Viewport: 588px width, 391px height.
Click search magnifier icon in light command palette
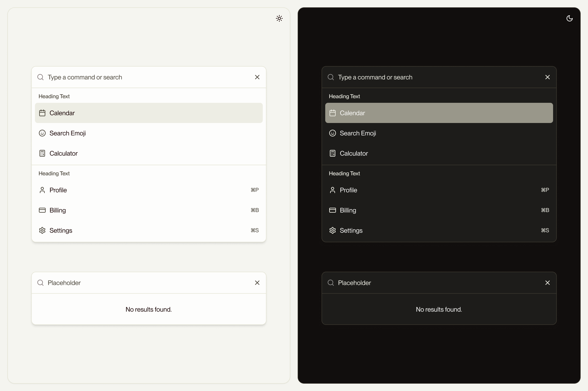tap(40, 77)
